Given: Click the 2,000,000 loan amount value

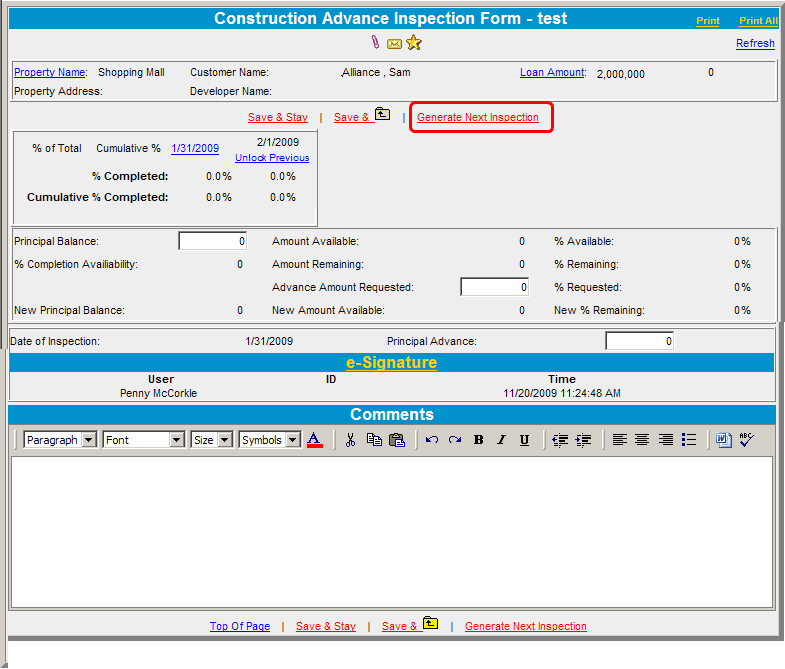Looking at the screenshot, I should pos(621,74).
